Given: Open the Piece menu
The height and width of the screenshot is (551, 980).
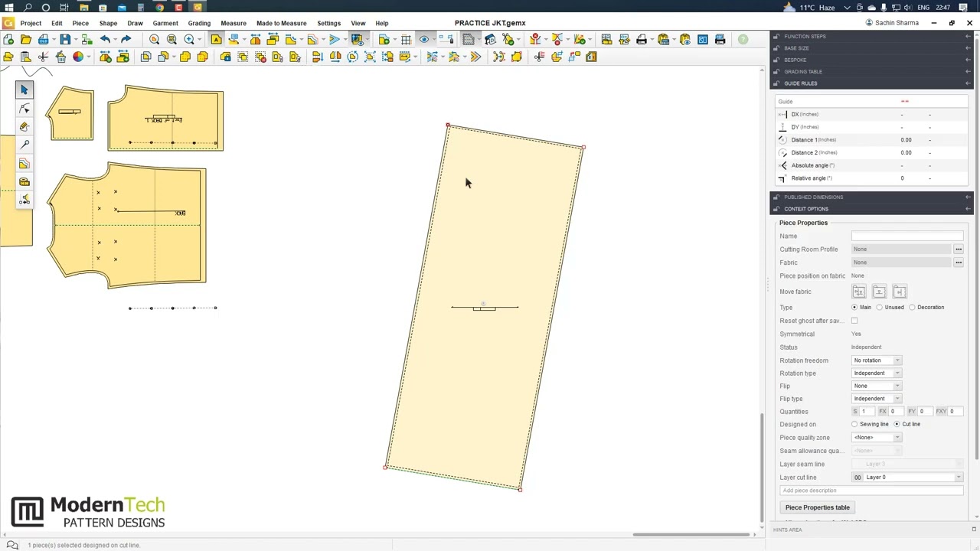Looking at the screenshot, I should pyautogui.click(x=80, y=23).
